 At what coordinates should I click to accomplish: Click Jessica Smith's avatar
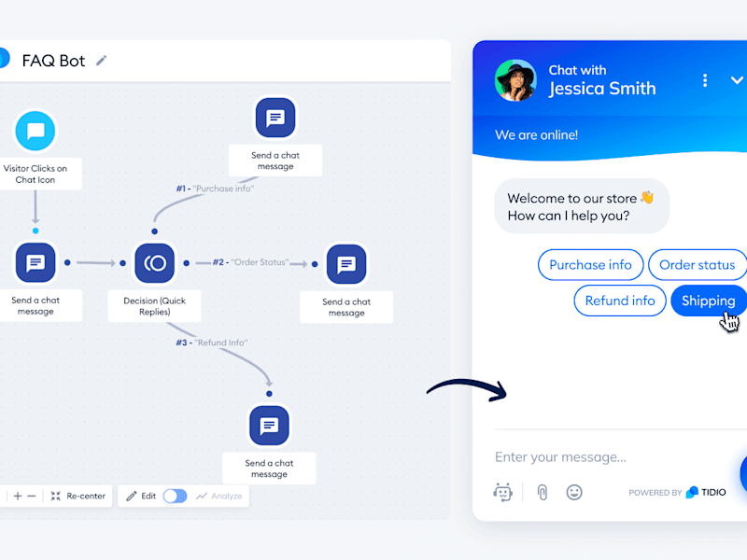[515, 80]
